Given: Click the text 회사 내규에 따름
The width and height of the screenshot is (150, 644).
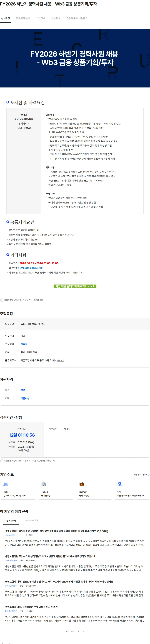Looking at the screenshot, I should (29, 352).
